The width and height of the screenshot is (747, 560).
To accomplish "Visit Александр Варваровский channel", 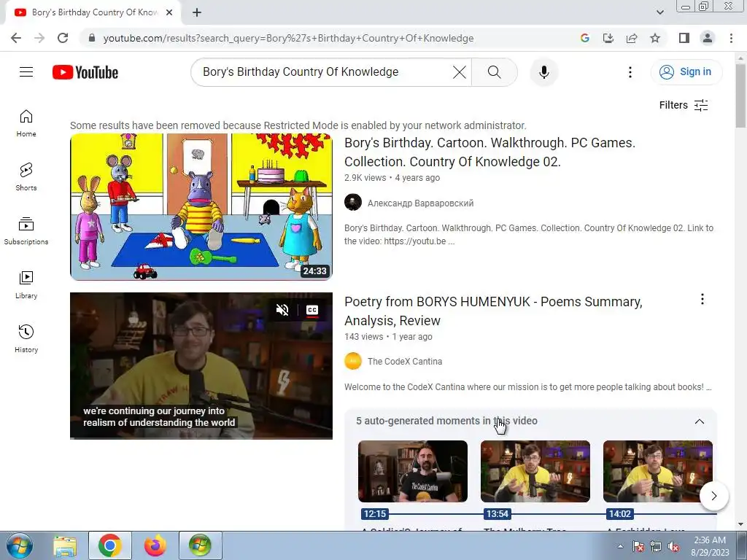I will point(420,203).
